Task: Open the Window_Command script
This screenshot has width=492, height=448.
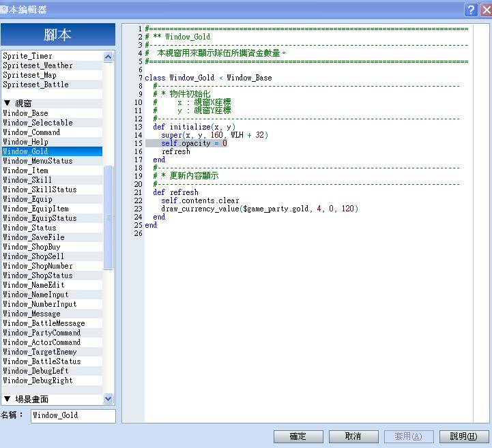Action: pyautogui.click(x=52, y=132)
